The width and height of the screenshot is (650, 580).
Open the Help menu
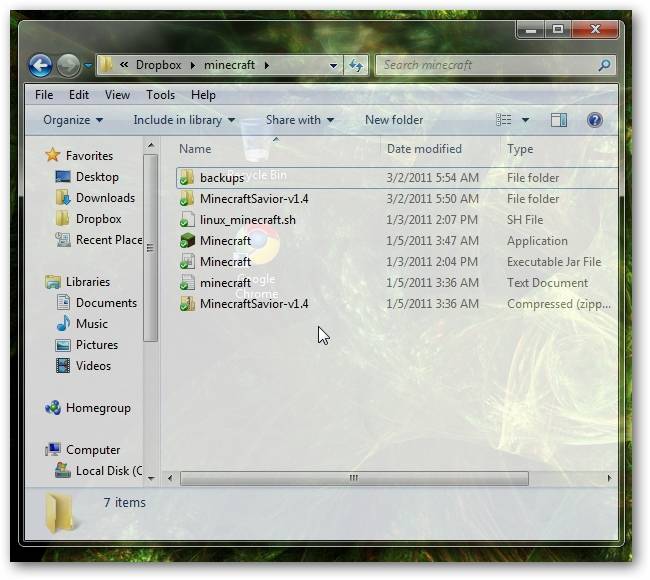[203, 95]
